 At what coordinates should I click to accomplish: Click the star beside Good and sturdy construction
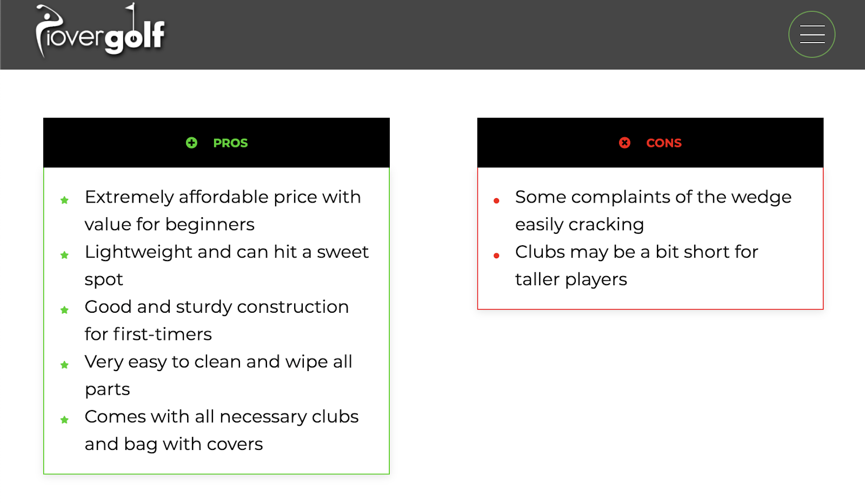[x=64, y=310]
